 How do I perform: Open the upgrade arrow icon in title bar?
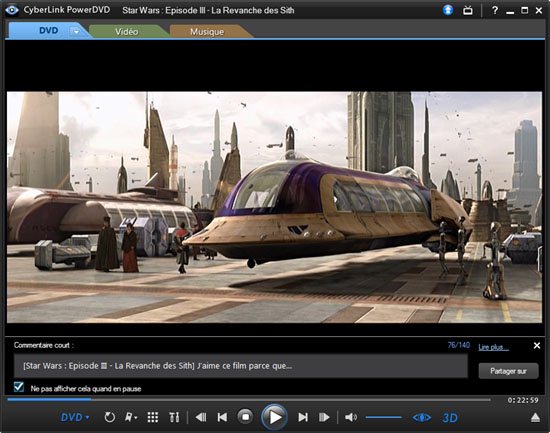click(x=448, y=10)
